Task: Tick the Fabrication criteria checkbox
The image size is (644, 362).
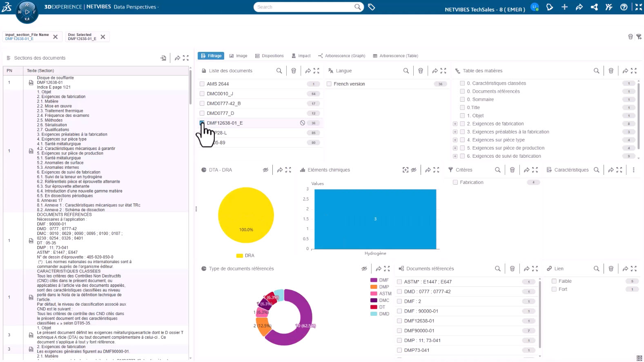Action: pos(455,182)
